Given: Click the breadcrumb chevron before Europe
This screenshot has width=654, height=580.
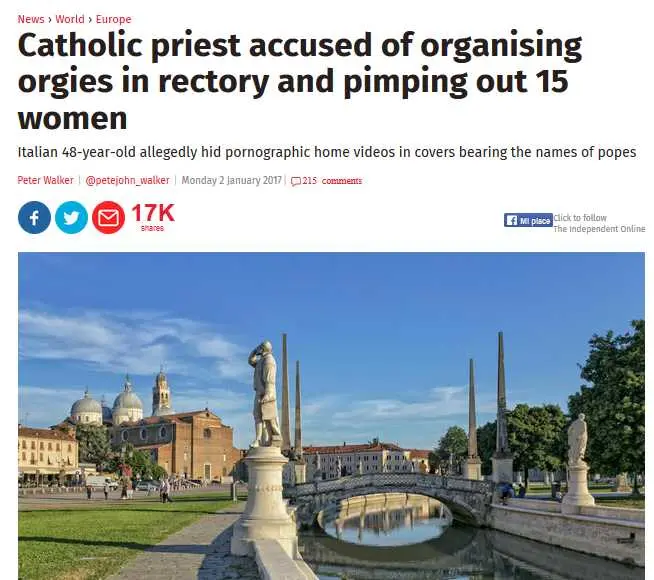Looking at the screenshot, I should (x=90, y=20).
